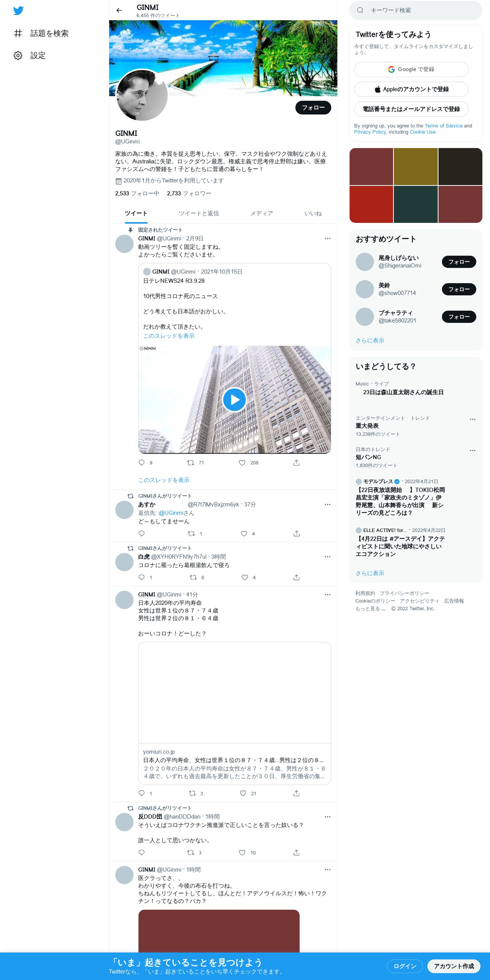This screenshot has height=980, width=490.
Task: Open the dark teal media thumbnail
Action: click(x=416, y=204)
